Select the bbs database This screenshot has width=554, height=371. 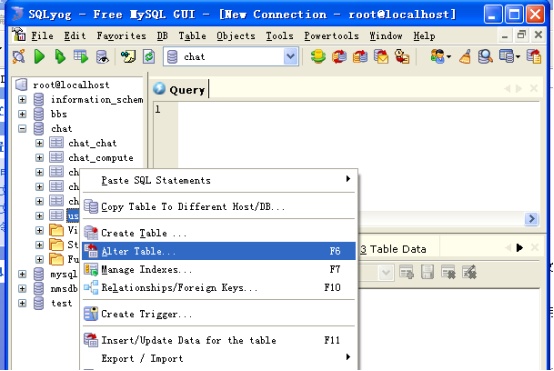coord(59,114)
